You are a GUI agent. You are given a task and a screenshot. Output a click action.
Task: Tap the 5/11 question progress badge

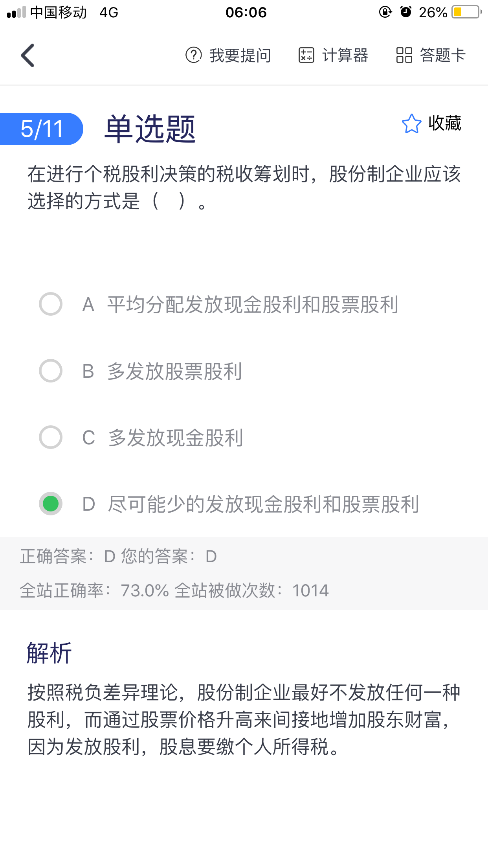42,129
